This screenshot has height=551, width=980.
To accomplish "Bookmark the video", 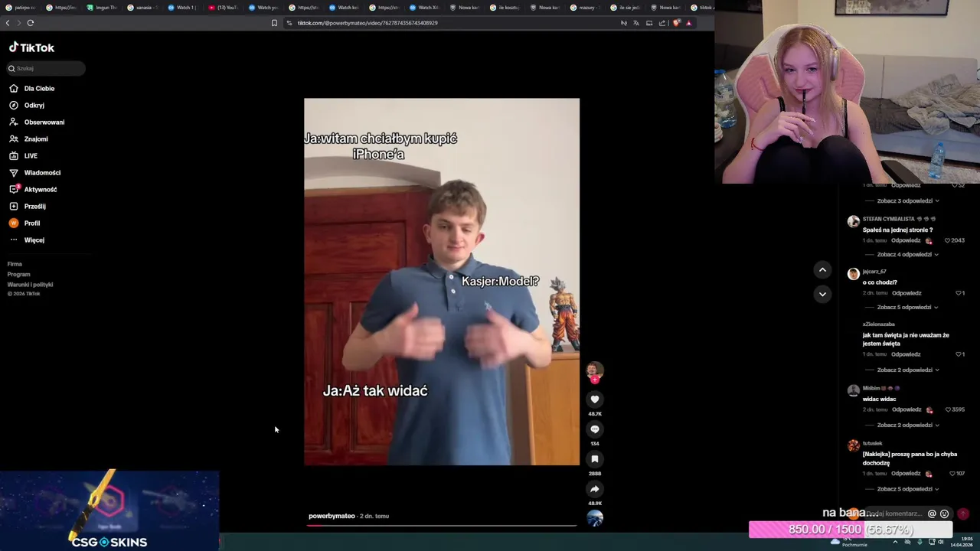I will click(x=595, y=459).
